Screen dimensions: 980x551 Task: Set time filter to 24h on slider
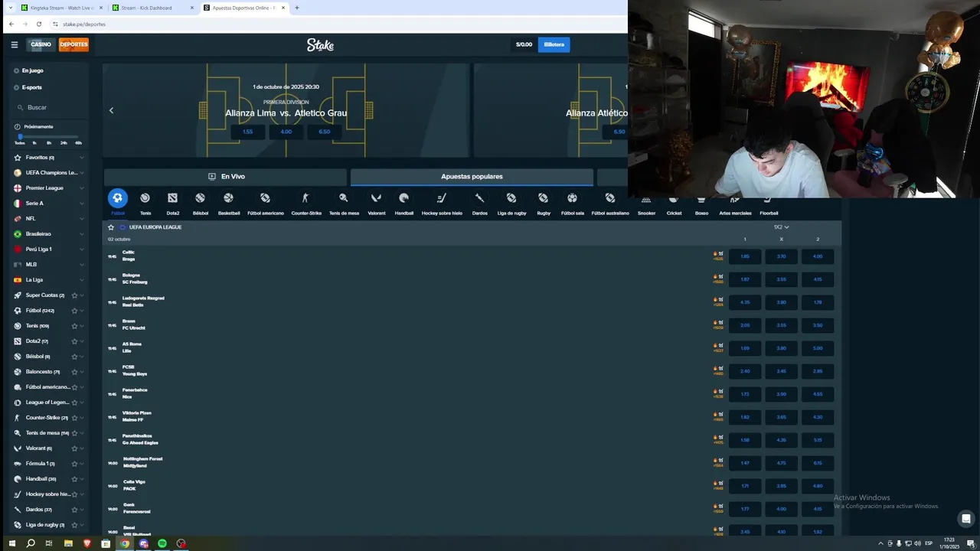(x=64, y=143)
